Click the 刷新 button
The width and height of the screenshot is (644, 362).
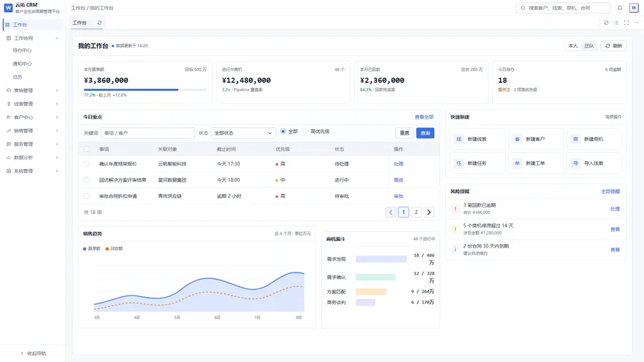click(x=614, y=46)
